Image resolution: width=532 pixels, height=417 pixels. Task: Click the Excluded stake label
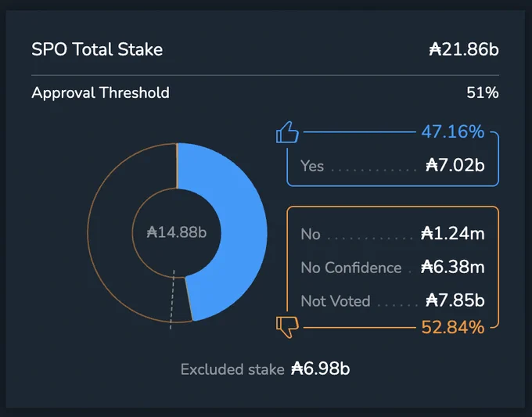(232, 369)
